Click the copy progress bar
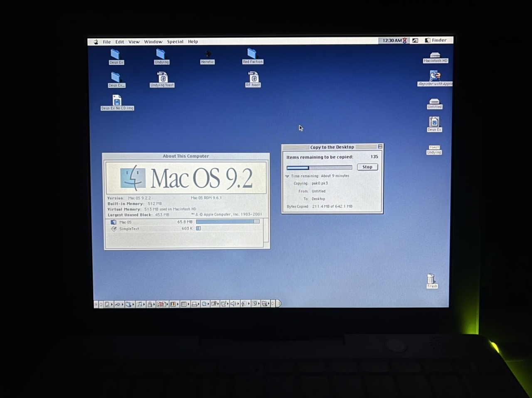This screenshot has height=398, width=532. coord(319,167)
